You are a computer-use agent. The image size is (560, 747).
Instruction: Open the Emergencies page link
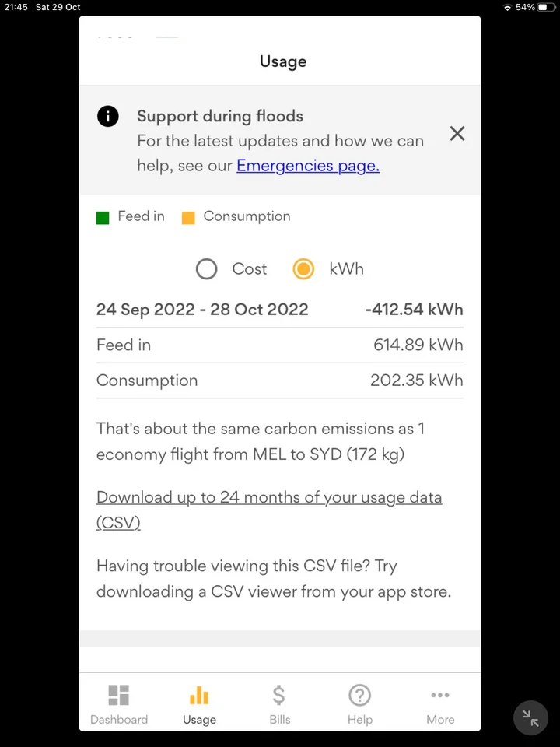click(x=308, y=166)
